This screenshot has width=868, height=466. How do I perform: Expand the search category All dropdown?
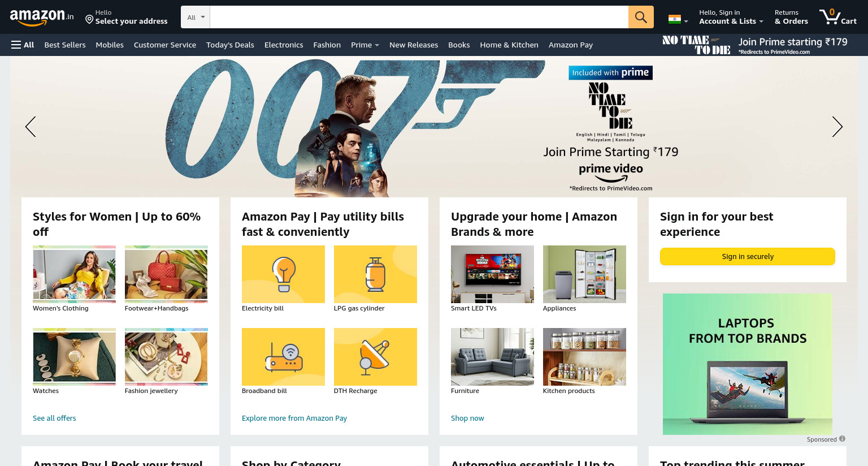pos(196,17)
